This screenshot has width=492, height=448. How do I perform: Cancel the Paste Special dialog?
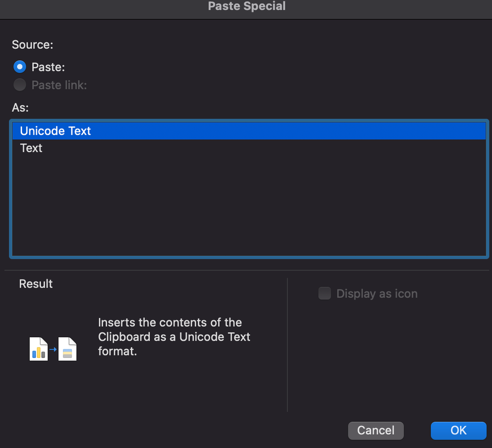click(375, 430)
